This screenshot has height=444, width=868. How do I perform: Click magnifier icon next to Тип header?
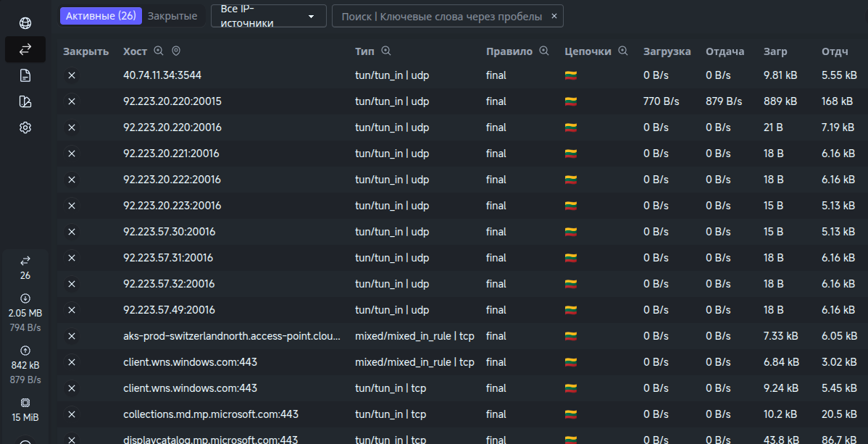386,51
